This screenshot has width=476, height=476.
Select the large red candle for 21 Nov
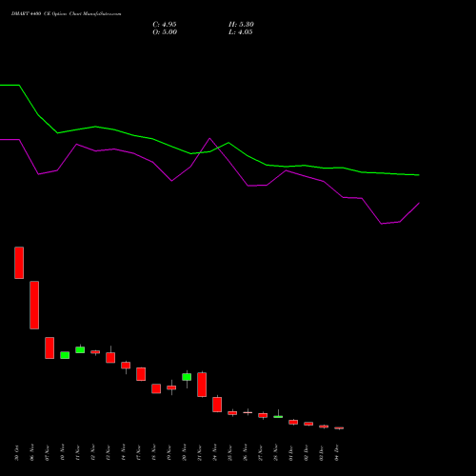[x=202, y=385]
